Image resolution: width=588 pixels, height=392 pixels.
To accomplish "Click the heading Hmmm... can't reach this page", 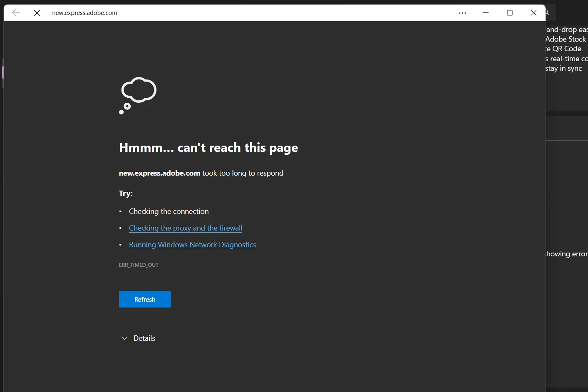I will pyautogui.click(x=208, y=148).
